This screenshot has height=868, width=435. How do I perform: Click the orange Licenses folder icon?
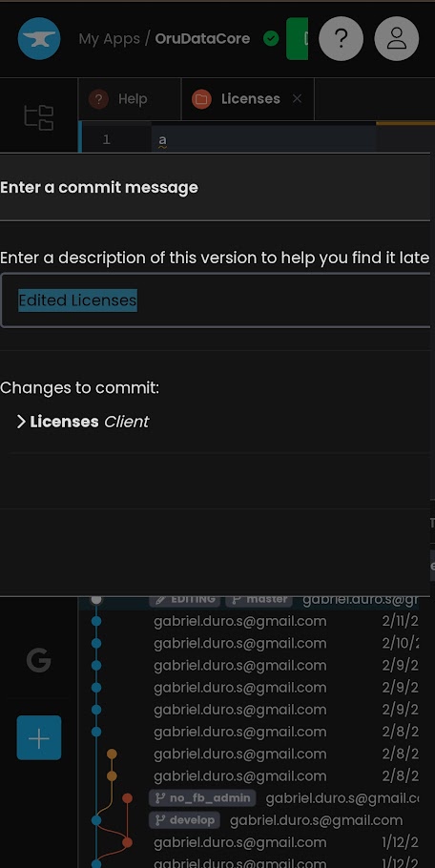(x=201, y=99)
